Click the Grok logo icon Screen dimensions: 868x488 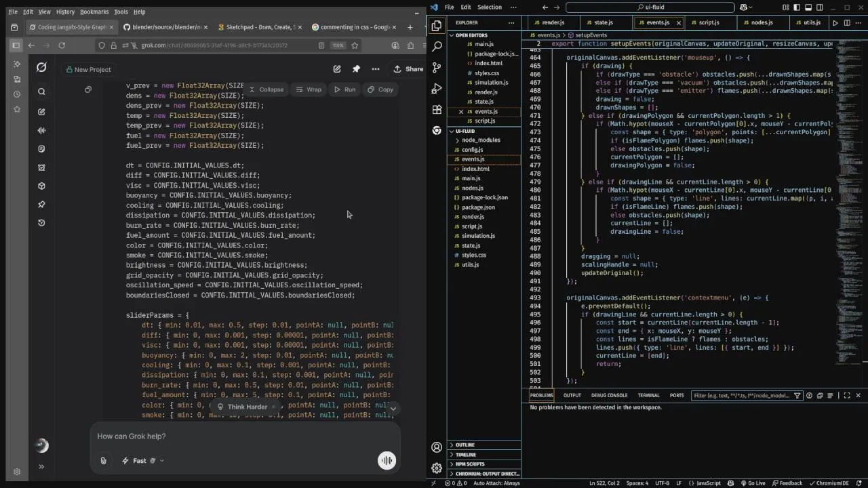(41, 67)
